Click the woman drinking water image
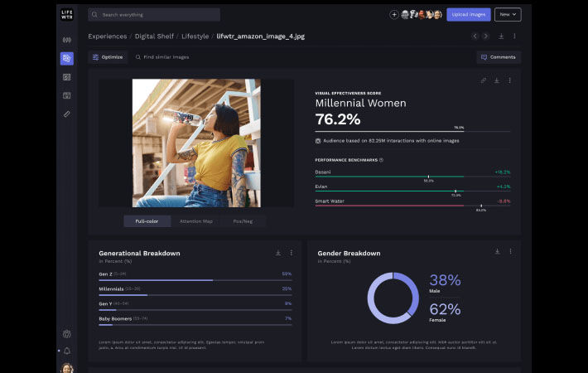The height and width of the screenshot is (373, 588). (x=196, y=143)
